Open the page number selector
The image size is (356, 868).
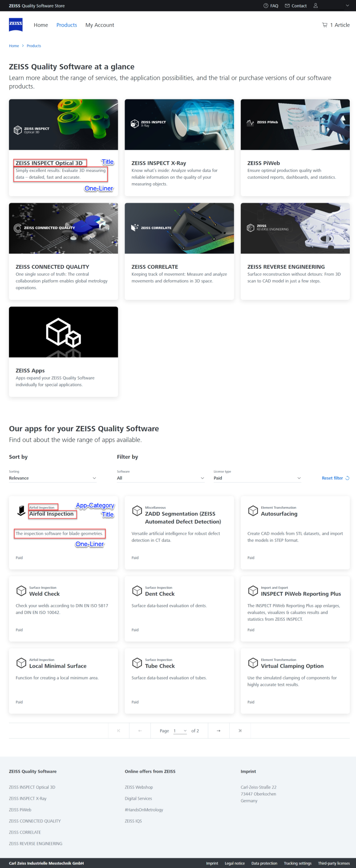coord(180,731)
